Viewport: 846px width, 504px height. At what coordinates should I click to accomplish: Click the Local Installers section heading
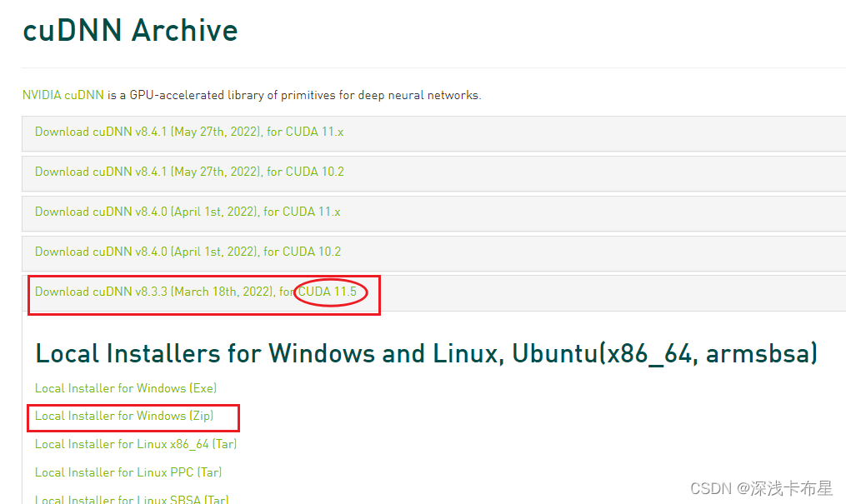coord(426,353)
